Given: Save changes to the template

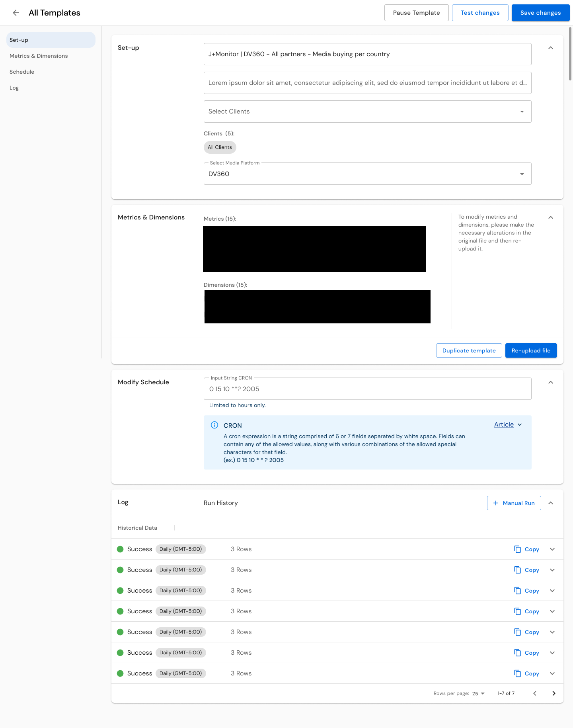Looking at the screenshot, I should [x=540, y=13].
